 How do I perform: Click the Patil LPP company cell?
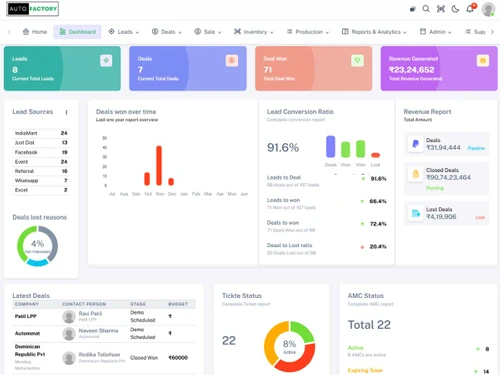(x=26, y=316)
